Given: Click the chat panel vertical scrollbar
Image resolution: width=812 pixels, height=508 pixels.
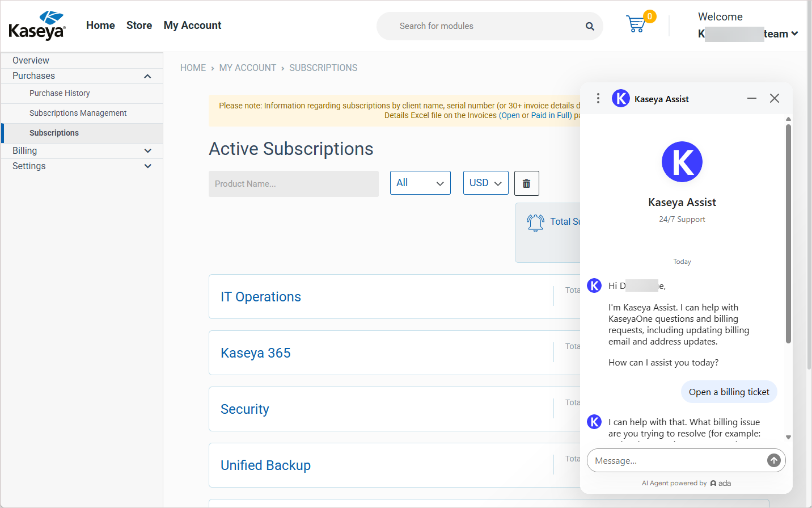Looking at the screenshot, I should click(788, 233).
